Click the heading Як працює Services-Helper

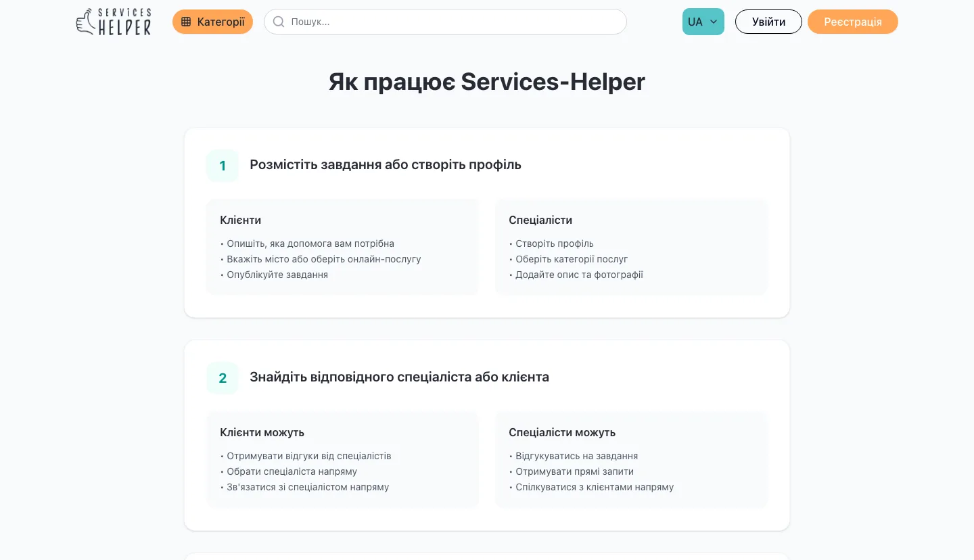pyautogui.click(x=487, y=82)
